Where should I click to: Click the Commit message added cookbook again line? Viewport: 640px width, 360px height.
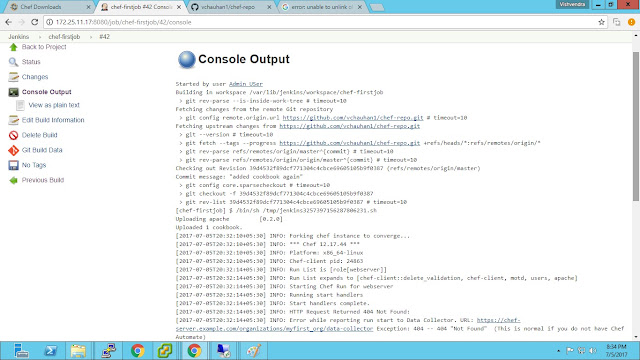tap(239, 177)
